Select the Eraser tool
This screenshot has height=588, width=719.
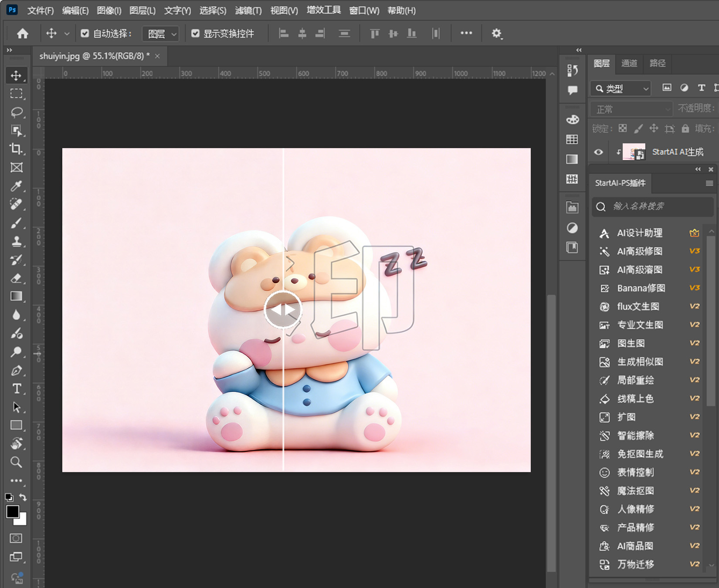[x=17, y=278]
